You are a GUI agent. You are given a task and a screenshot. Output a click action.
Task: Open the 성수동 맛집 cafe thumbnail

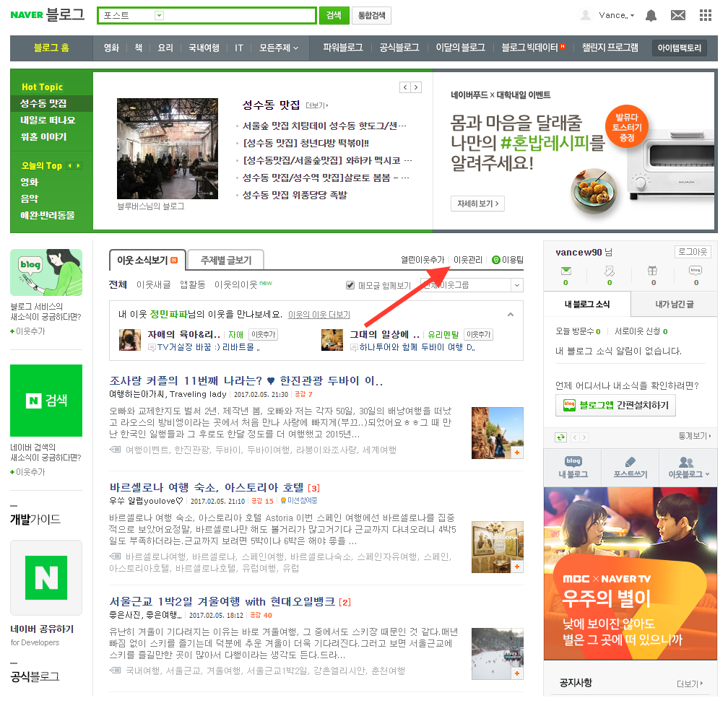coord(167,149)
